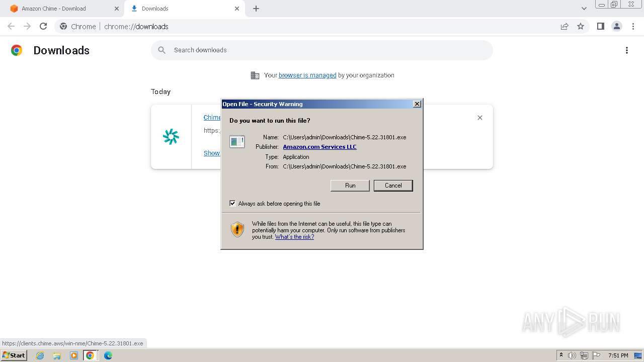
Task: Open the browser is managed link
Action: [307, 75]
